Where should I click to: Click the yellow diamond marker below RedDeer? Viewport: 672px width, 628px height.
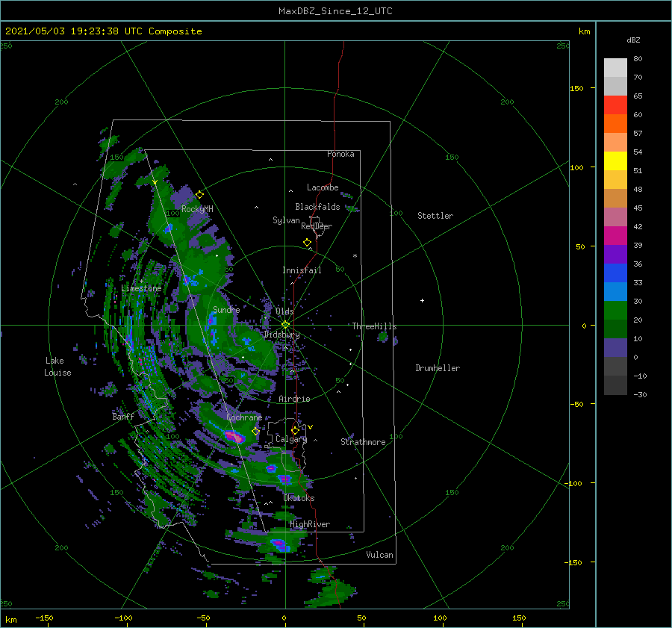307,243
